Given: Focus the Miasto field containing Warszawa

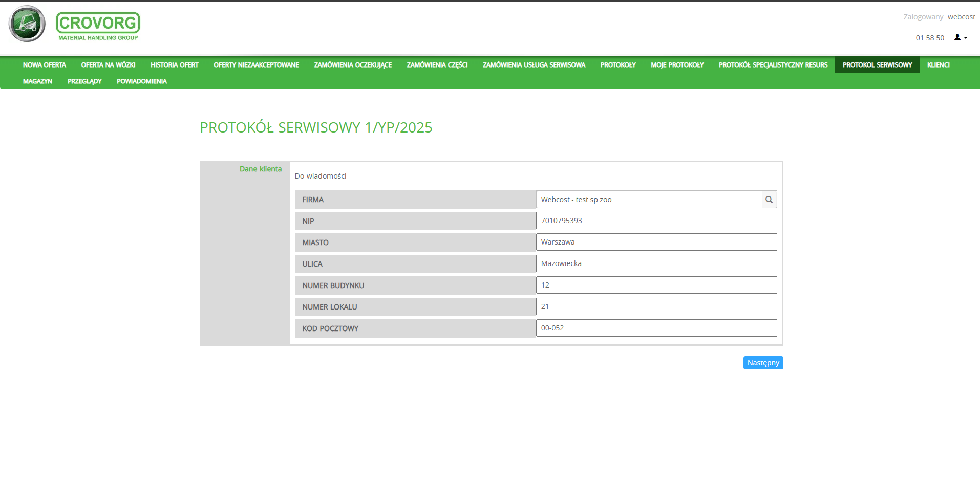Looking at the screenshot, I should 656,242.
